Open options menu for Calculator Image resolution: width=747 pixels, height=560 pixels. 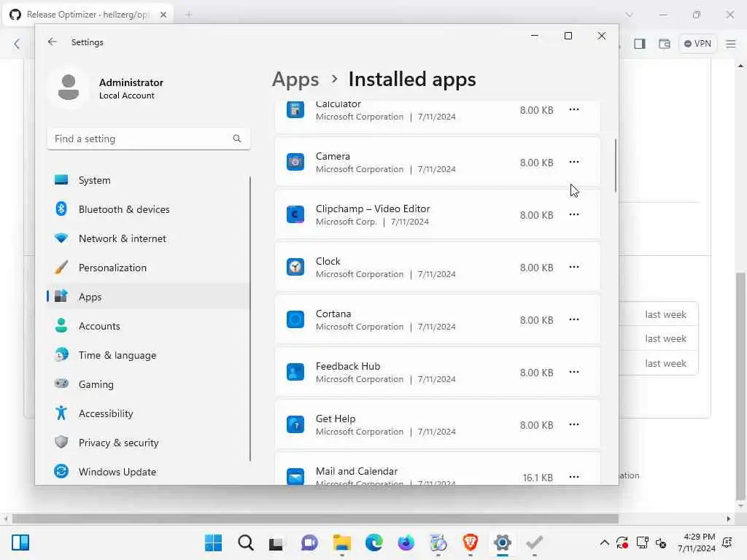point(574,109)
